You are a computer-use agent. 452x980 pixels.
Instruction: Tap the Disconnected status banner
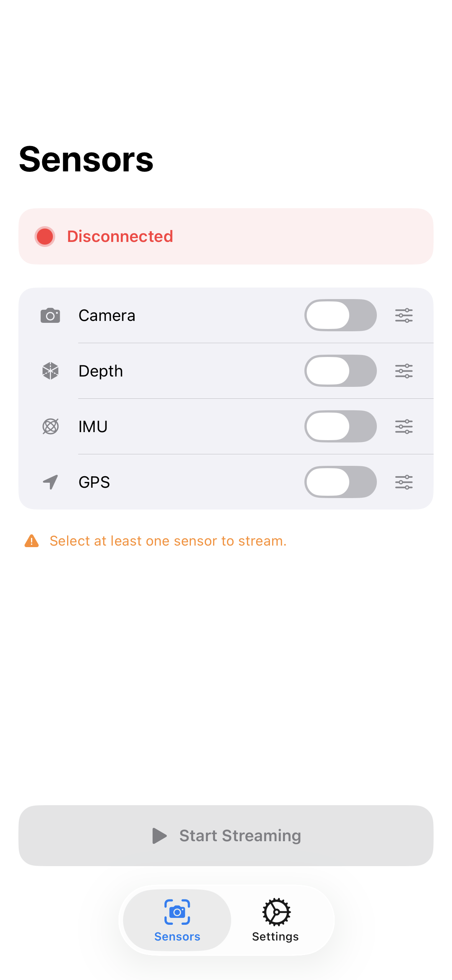[226, 236]
